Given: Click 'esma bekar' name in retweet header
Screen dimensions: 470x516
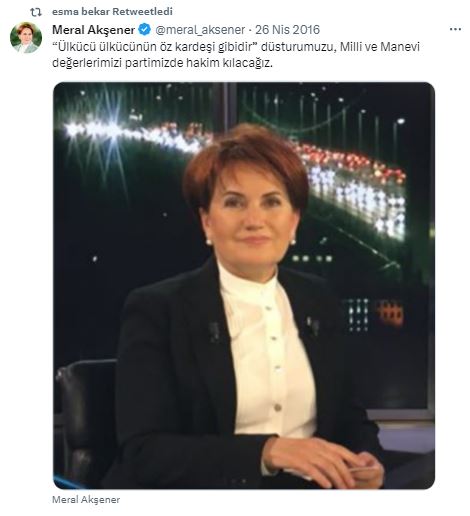Looking at the screenshot, I should pyautogui.click(x=81, y=12).
